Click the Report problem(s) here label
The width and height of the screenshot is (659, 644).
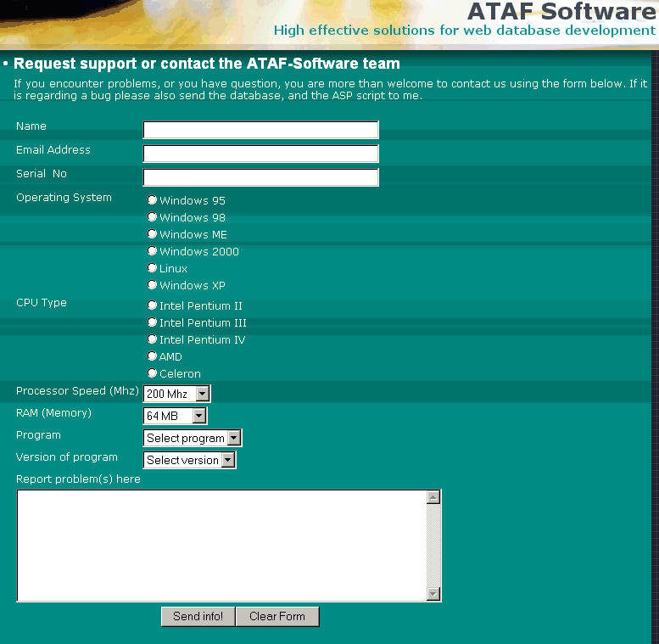pyautogui.click(x=78, y=479)
